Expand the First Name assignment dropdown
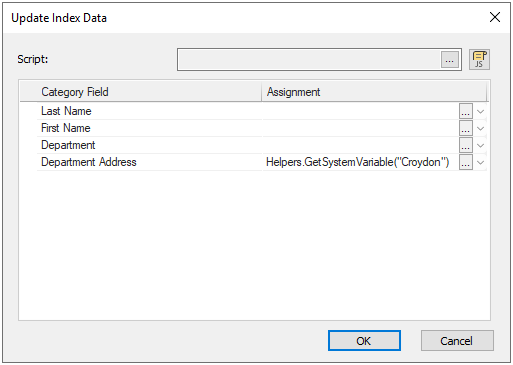513x365 pixels. pos(480,128)
